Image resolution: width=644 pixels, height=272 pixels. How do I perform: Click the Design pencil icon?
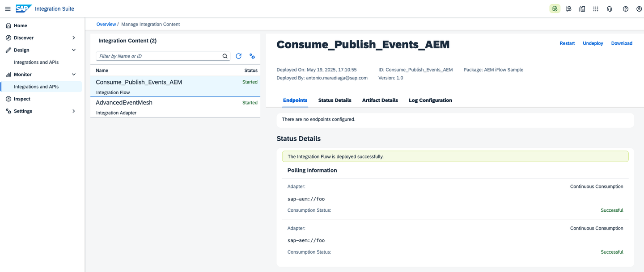click(x=8, y=50)
